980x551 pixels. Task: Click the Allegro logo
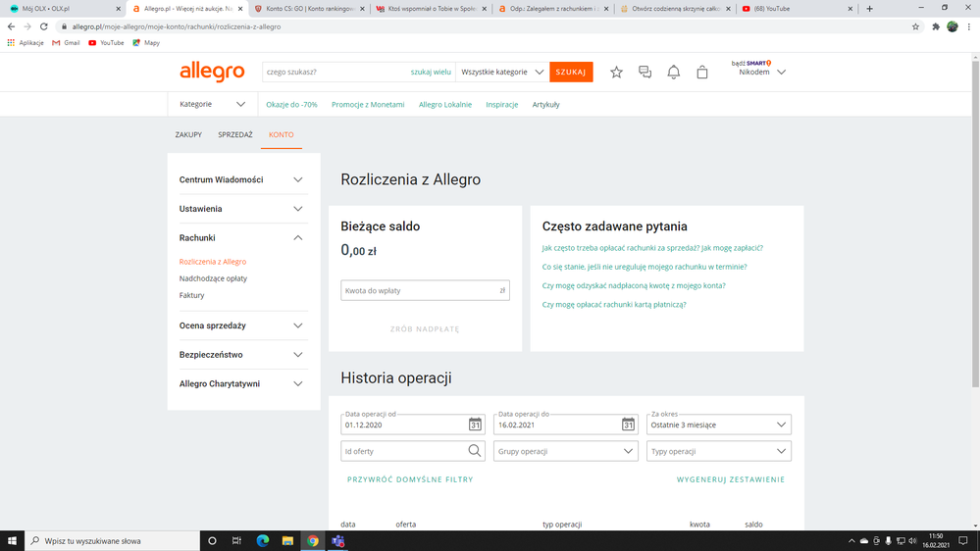click(x=212, y=72)
